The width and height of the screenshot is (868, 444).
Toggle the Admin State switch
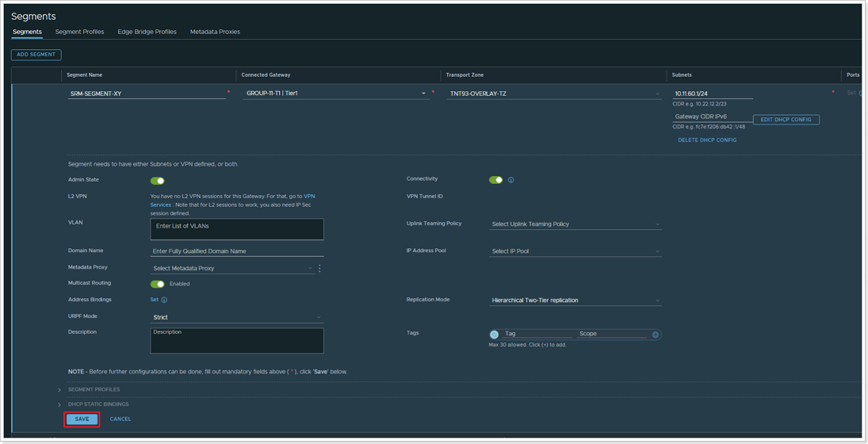click(x=157, y=181)
